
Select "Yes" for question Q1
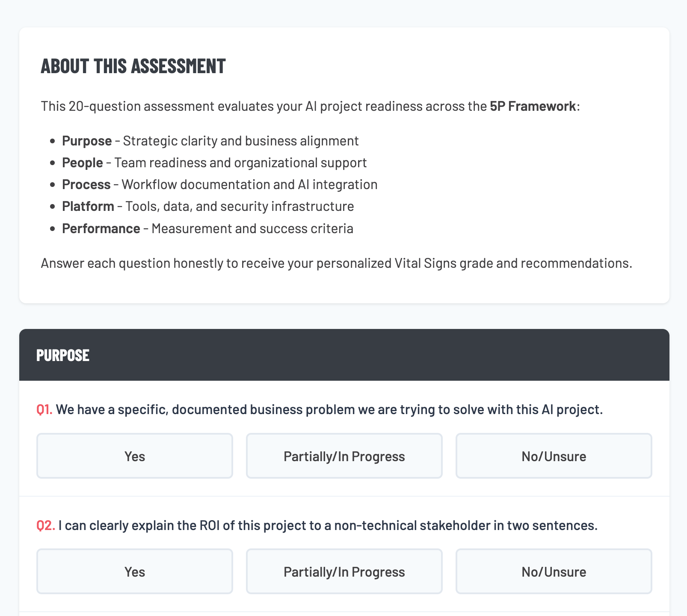134,456
